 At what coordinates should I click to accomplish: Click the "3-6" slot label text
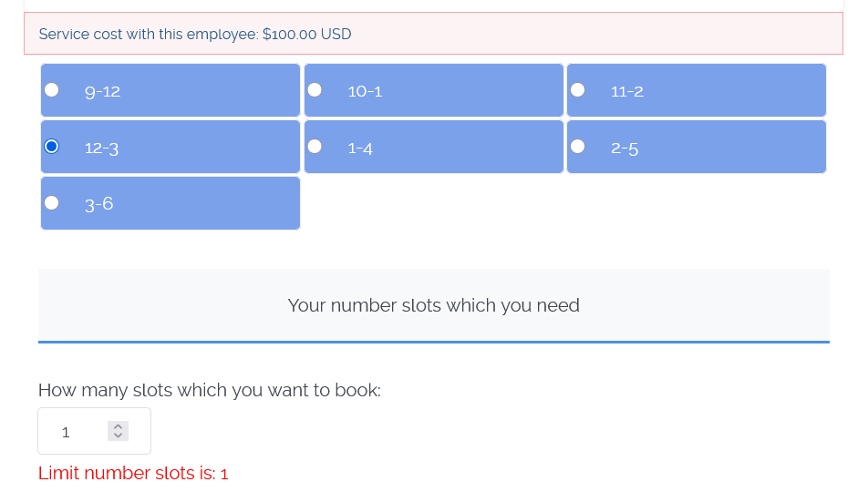click(x=99, y=204)
